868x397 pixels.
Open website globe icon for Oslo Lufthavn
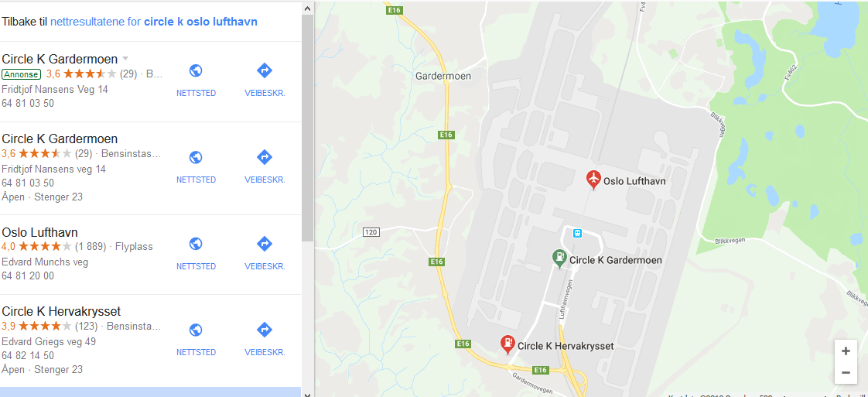pyautogui.click(x=196, y=244)
